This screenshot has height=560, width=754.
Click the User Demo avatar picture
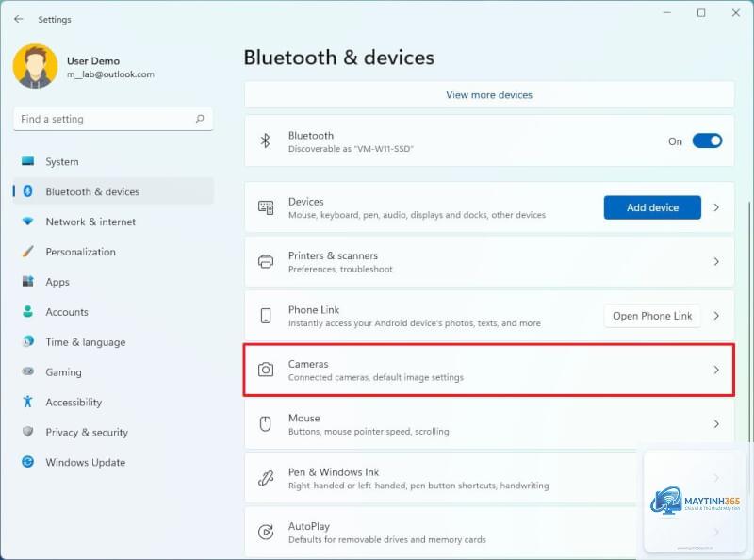35,66
